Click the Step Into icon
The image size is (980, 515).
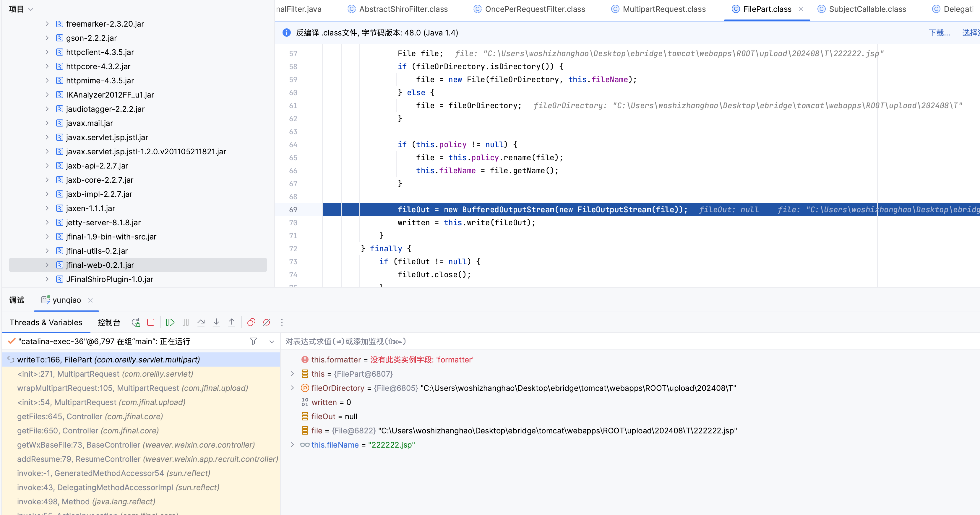pyautogui.click(x=216, y=323)
